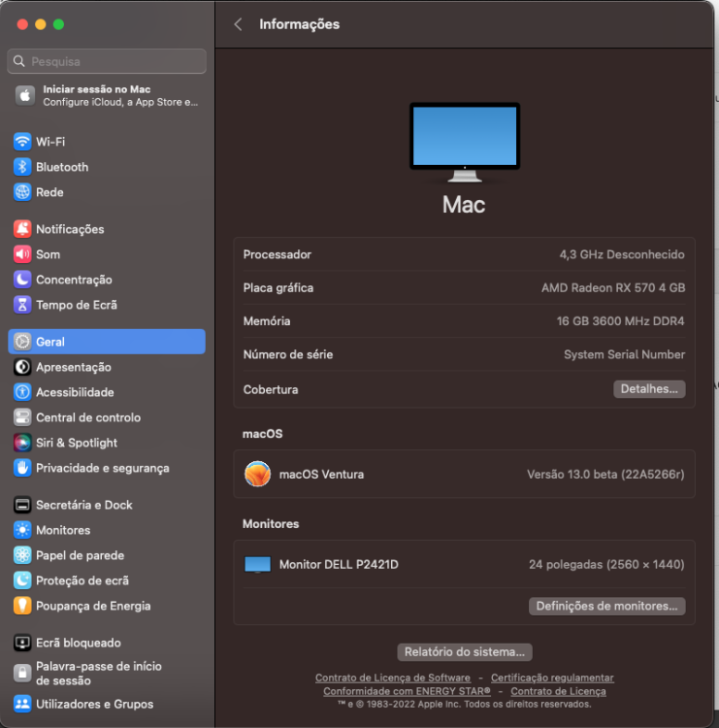Click 'Monitor DELL P2421D' name
The width and height of the screenshot is (719, 728).
339,565
